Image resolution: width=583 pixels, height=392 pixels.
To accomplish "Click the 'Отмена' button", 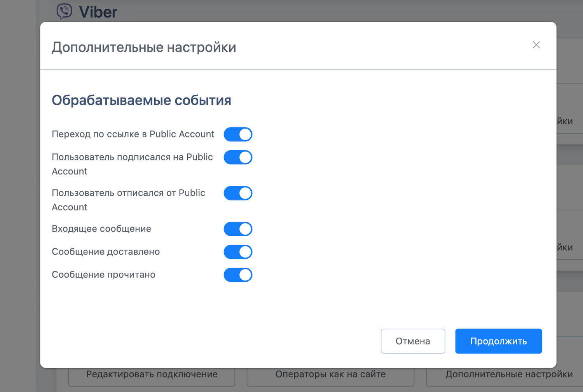I will click(x=413, y=341).
